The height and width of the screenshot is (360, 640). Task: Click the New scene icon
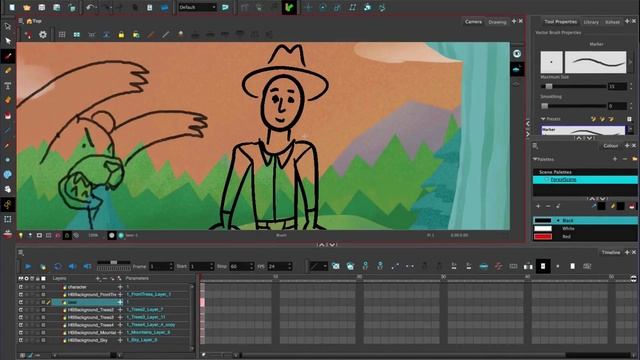click(12, 7)
